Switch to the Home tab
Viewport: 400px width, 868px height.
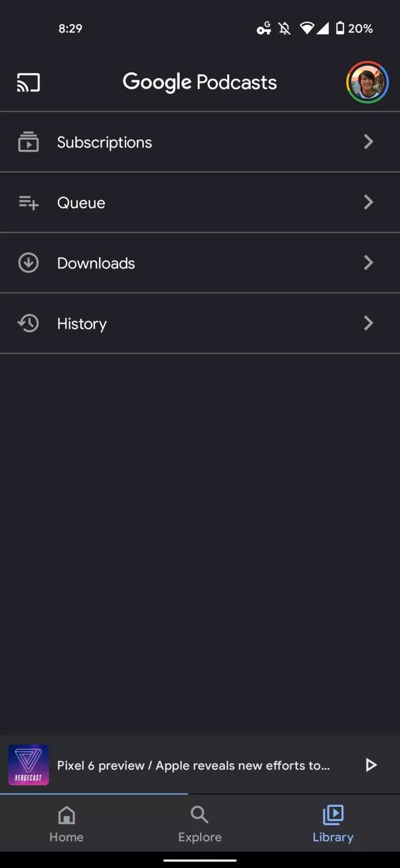[66, 823]
